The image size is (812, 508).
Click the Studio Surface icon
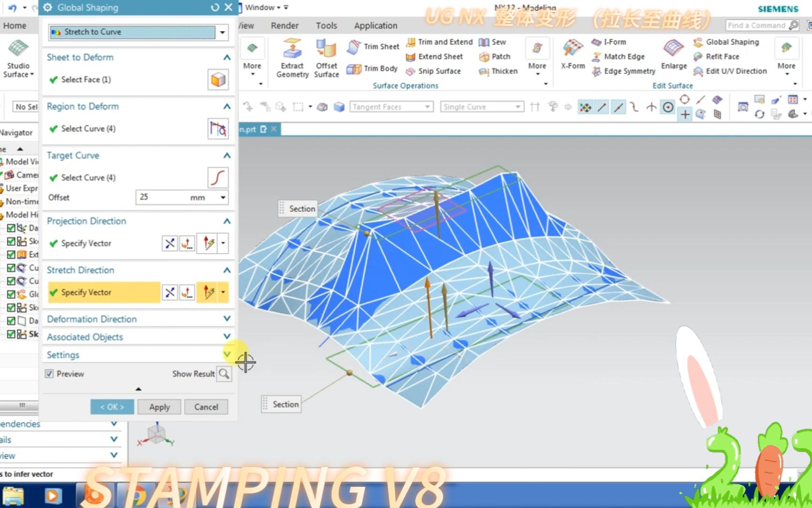pyautogui.click(x=18, y=58)
